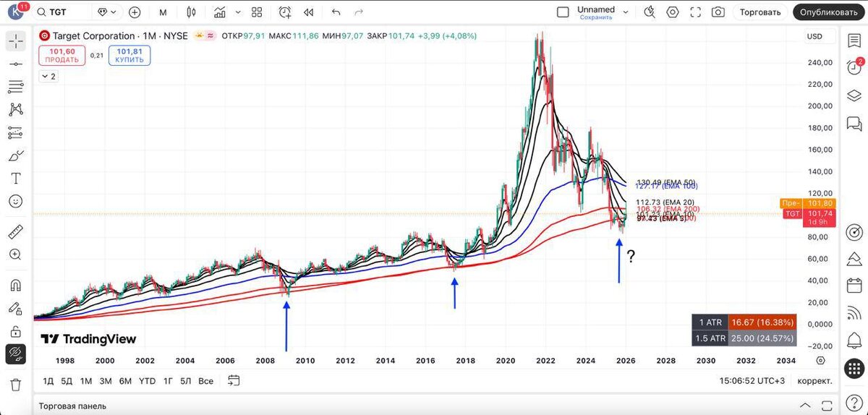Select the 6М date range
868x415 pixels.
(x=125, y=380)
